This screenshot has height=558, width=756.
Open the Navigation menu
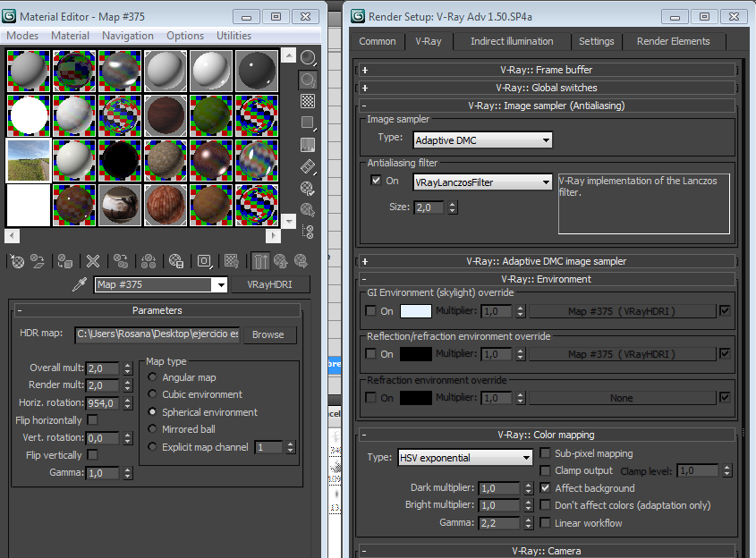point(128,36)
